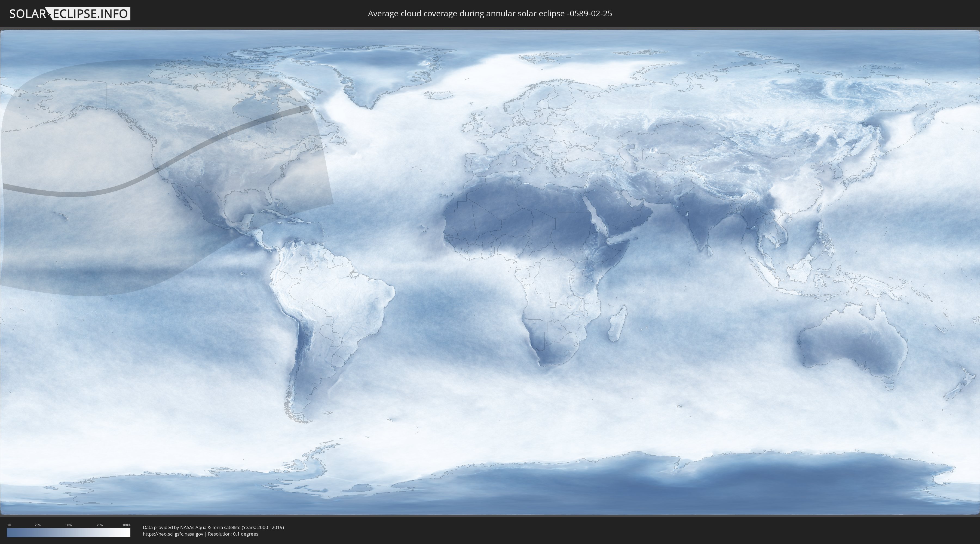
Task: Click the 75% legend tick label
Action: click(99, 525)
